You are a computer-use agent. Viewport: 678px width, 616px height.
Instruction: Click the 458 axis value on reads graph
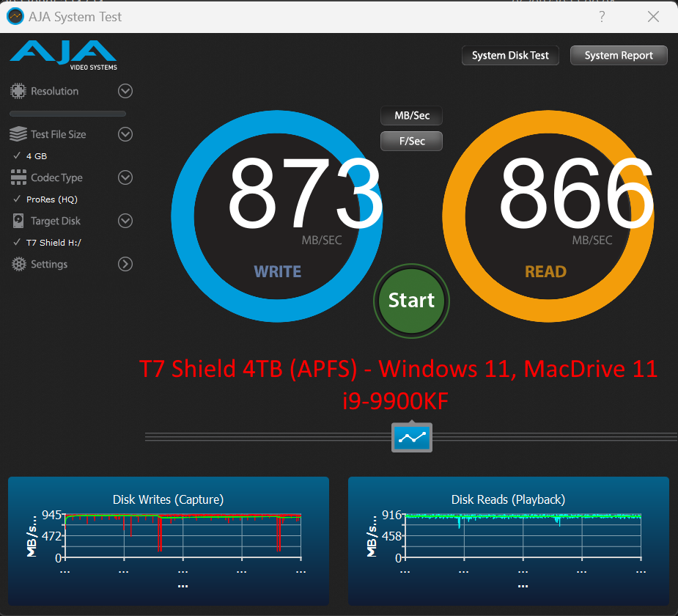coord(391,536)
